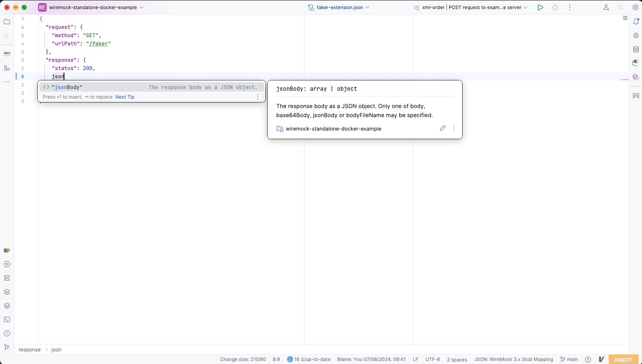Click the cursor position 8:9 indicator
This screenshot has height=364, width=642.
tap(276, 359)
